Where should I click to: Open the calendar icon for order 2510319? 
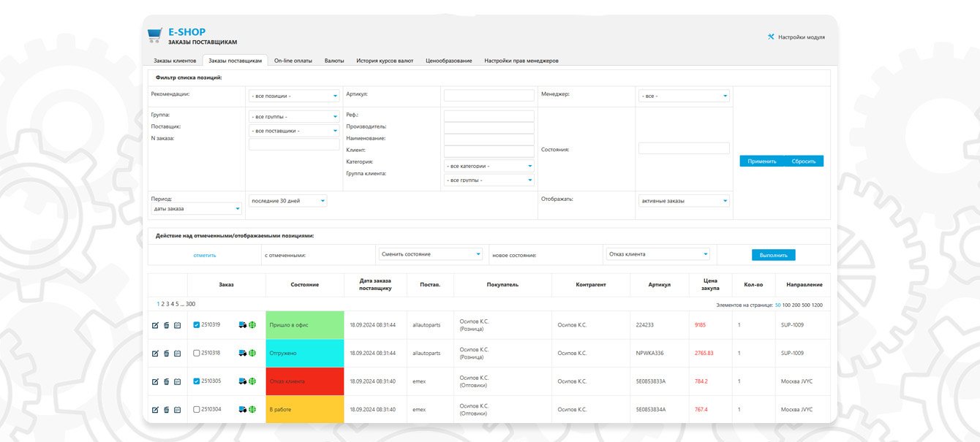(x=177, y=325)
